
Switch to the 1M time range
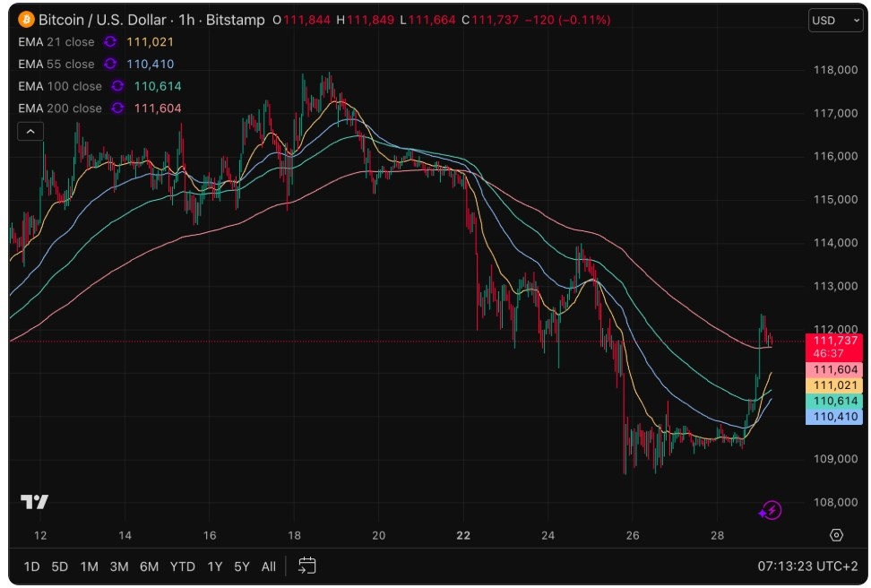click(x=89, y=566)
